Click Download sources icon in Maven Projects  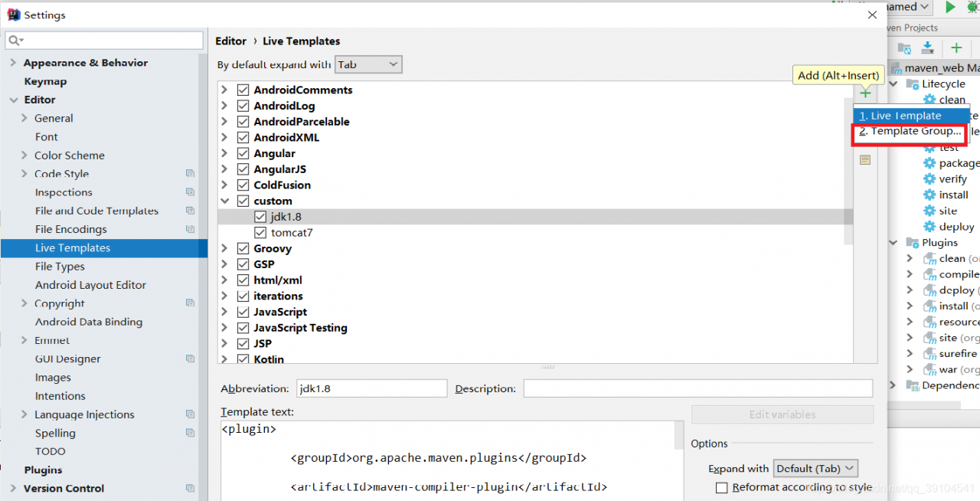(x=927, y=48)
